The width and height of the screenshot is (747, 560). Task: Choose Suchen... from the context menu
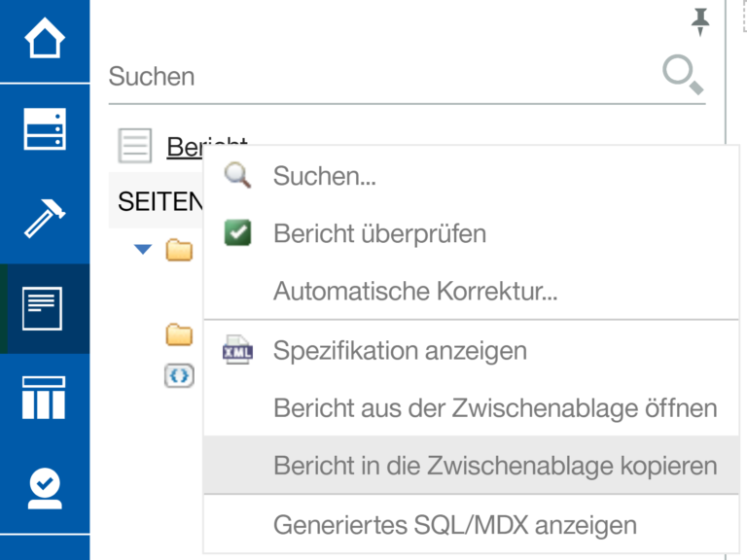tap(471, 176)
